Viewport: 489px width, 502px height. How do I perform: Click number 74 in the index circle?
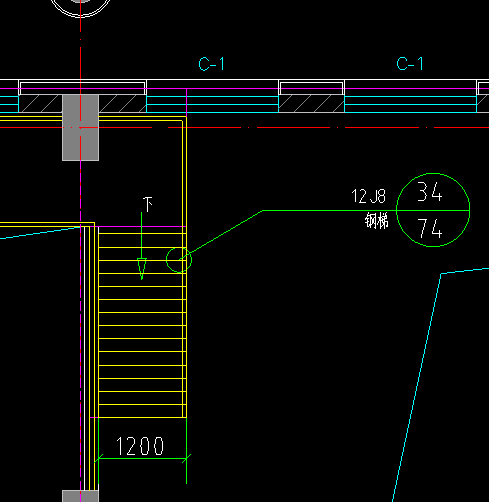(x=430, y=229)
